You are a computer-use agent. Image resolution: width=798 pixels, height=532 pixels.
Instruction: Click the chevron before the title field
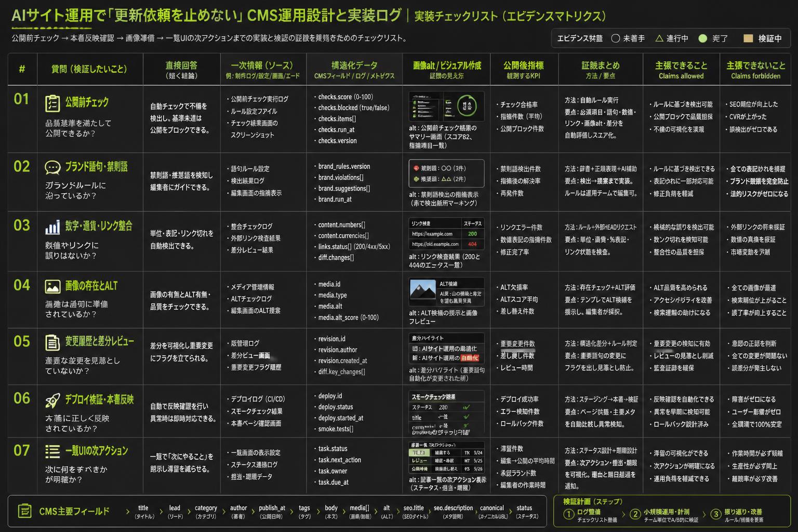128,512
